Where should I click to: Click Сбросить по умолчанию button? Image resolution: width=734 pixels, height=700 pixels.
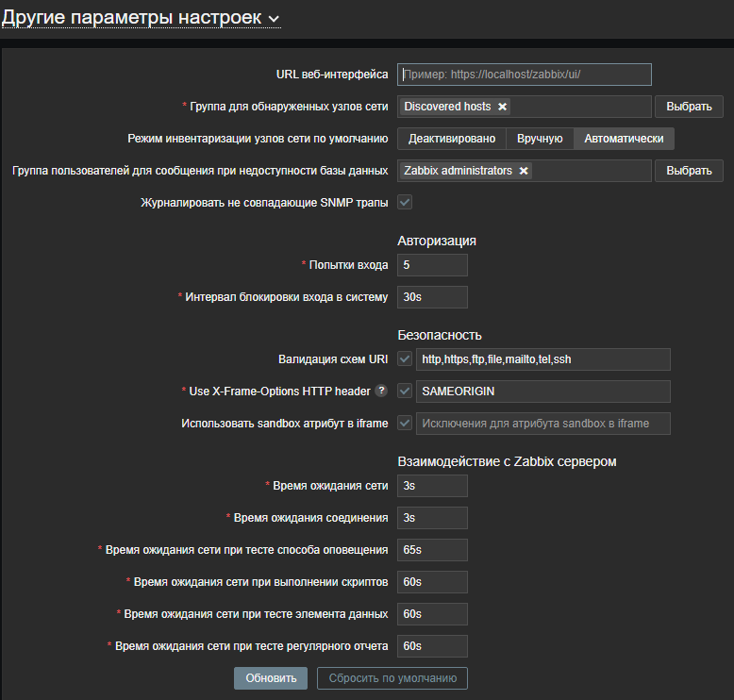[x=392, y=678]
